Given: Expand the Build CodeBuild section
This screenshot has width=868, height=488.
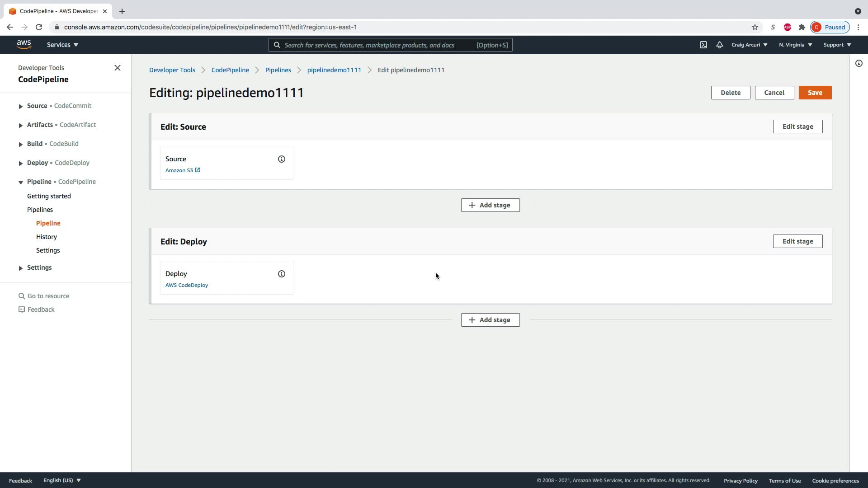Looking at the screenshot, I should coord(21,144).
